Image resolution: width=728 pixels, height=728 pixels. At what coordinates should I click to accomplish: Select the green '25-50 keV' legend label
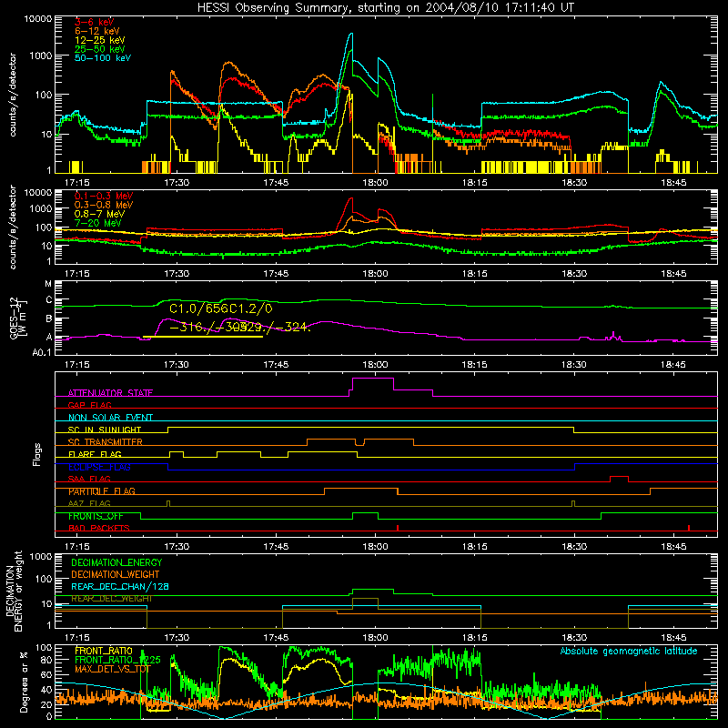(100, 49)
